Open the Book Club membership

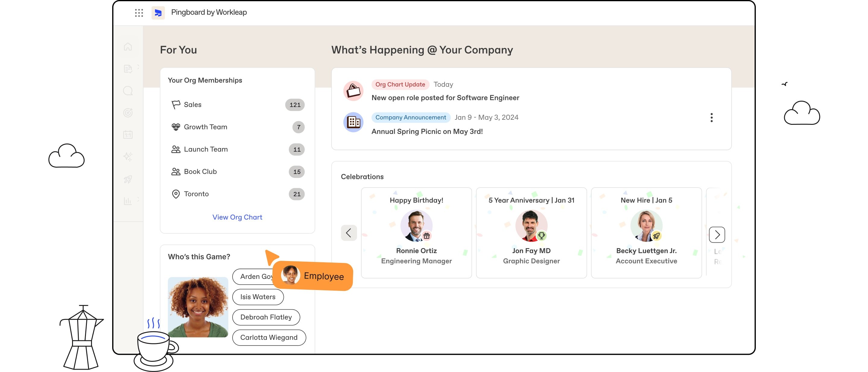pyautogui.click(x=238, y=171)
